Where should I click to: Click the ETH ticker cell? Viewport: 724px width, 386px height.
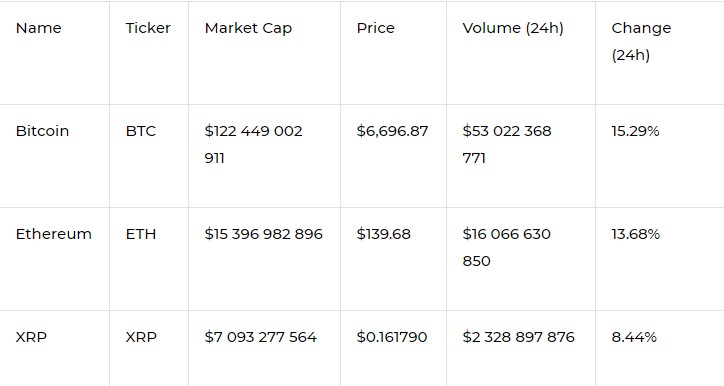[140, 234]
